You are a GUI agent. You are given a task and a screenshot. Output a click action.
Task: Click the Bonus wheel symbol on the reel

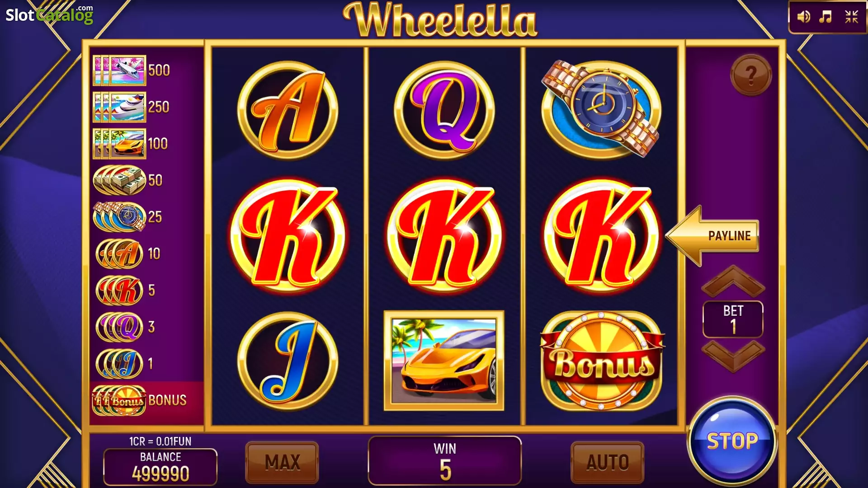602,361
